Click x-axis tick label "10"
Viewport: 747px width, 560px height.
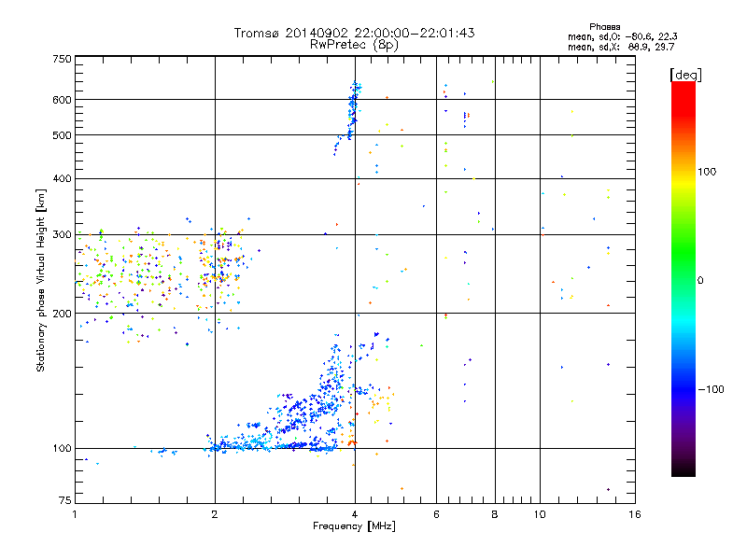tap(540, 514)
